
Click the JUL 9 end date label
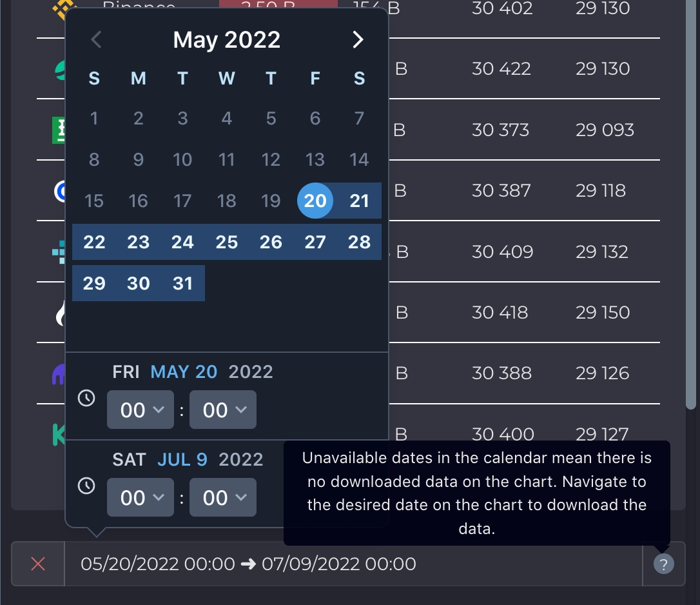tap(182, 459)
